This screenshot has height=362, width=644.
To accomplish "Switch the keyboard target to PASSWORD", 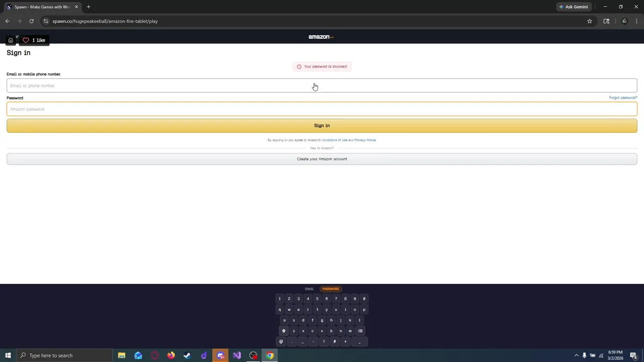I will (331, 289).
